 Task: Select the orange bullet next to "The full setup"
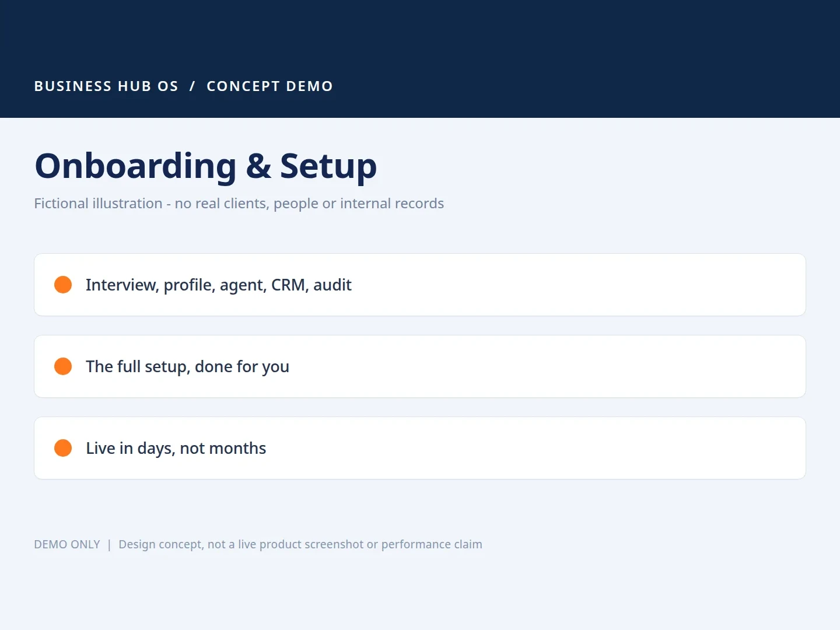(x=63, y=366)
